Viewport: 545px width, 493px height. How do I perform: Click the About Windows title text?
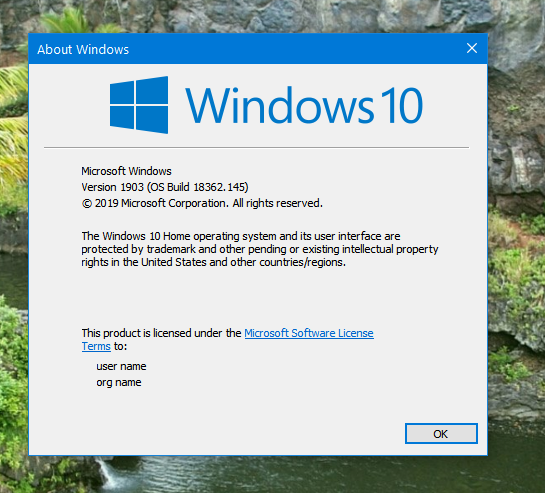(x=83, y=49)
